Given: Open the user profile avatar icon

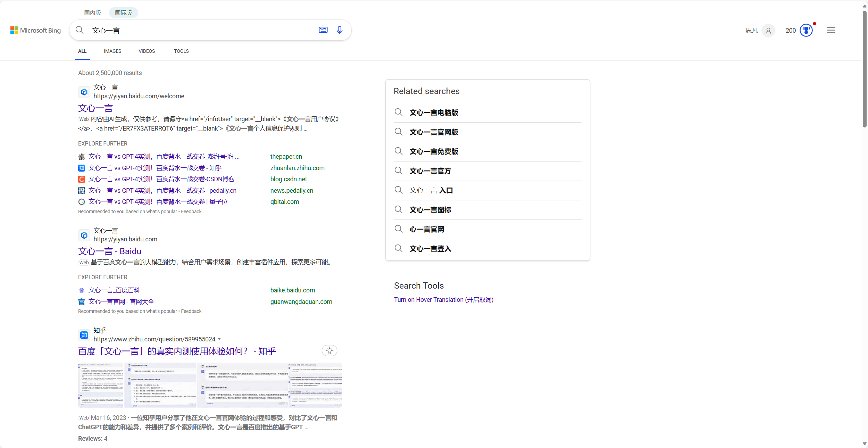Looking at the screenshot, I should pos(768,31).
